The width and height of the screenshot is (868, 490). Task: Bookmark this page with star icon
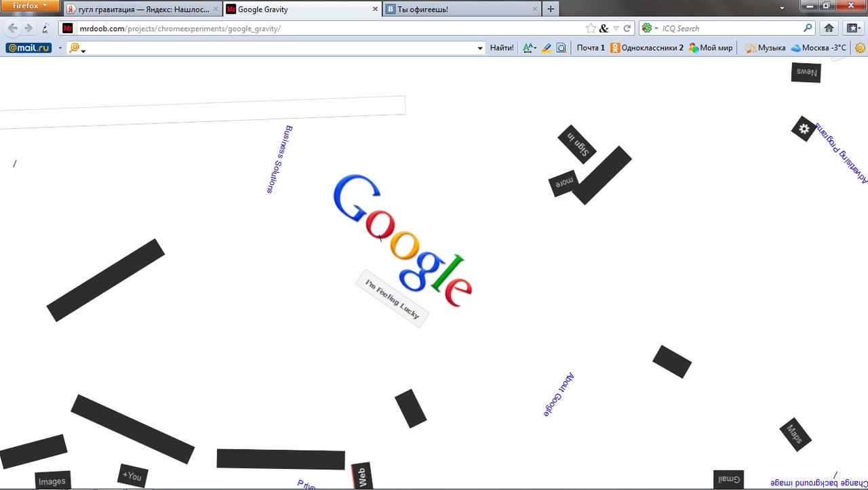[x=591, y=28]
